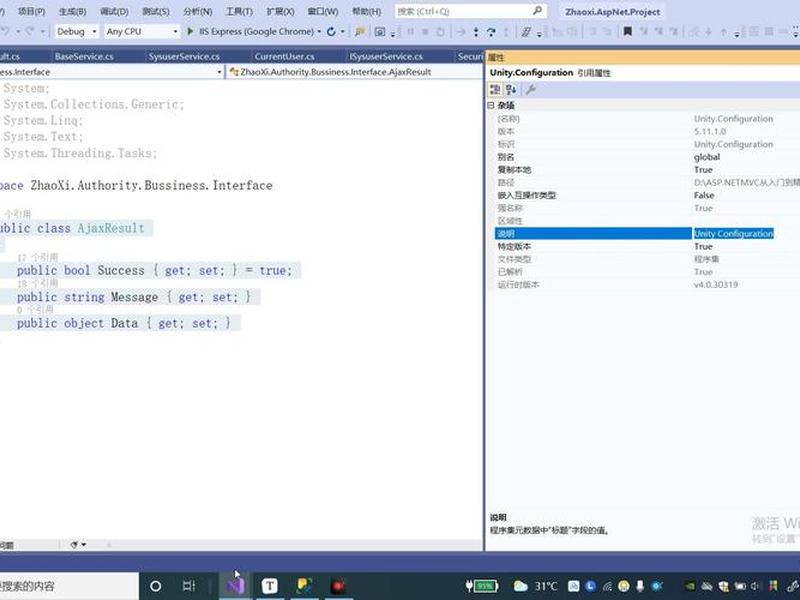Click the comment-out lines toolbar icon
The image size is (800, 600).
(526, 32)
